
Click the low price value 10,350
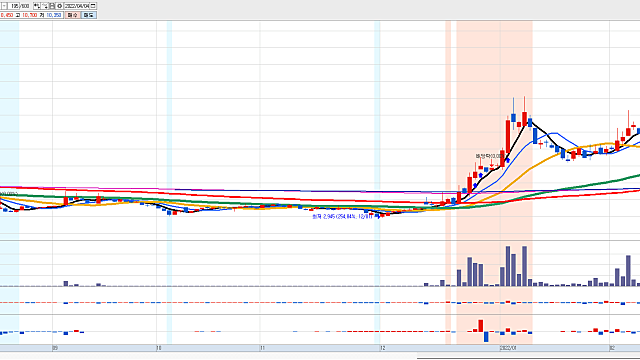[x=54, y=15]
